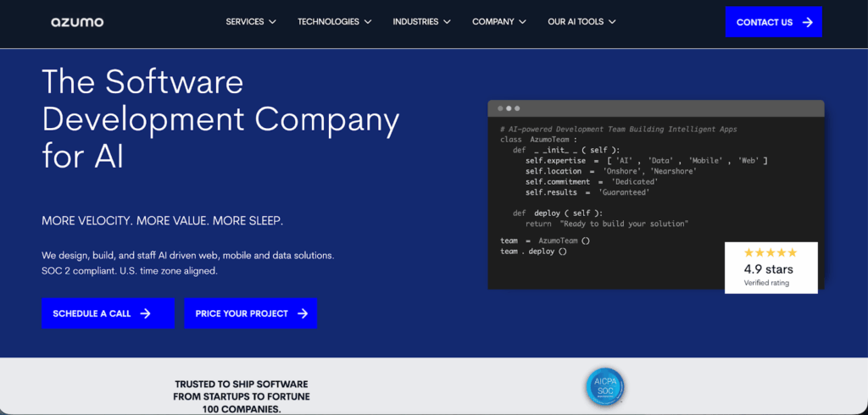
Task: Open the Our AI Tools menu
Action: (581, 21)
